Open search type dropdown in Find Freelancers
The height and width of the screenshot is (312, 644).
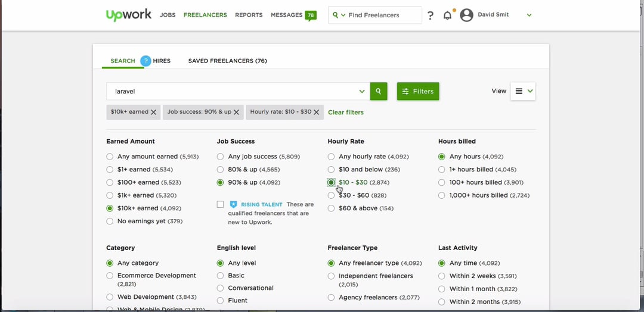343,15
